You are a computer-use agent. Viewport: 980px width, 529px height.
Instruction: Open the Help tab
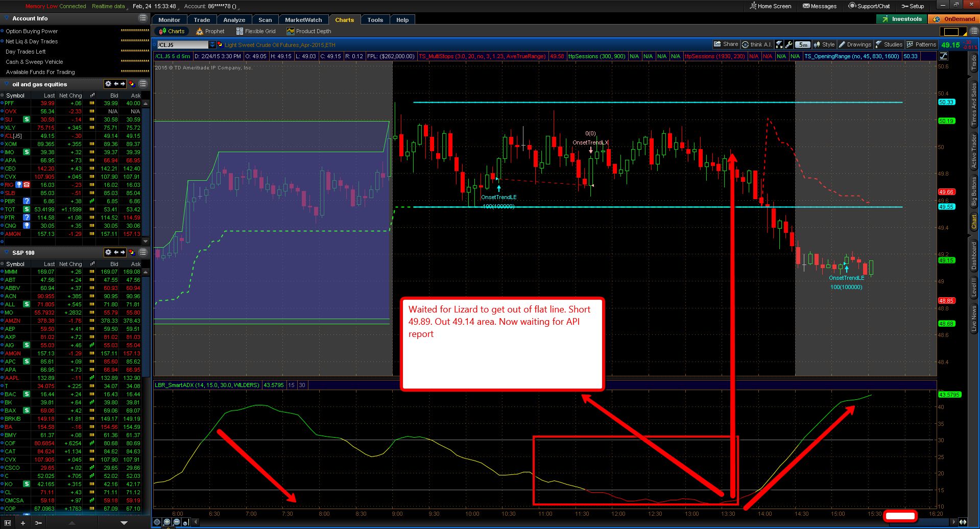tap(402, 20)
